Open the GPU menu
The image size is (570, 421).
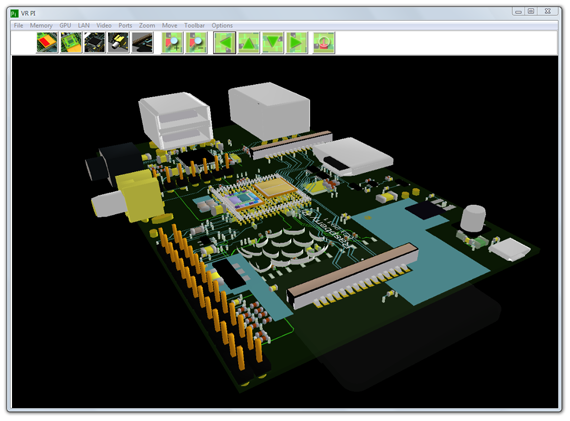(x=65, y=25)
